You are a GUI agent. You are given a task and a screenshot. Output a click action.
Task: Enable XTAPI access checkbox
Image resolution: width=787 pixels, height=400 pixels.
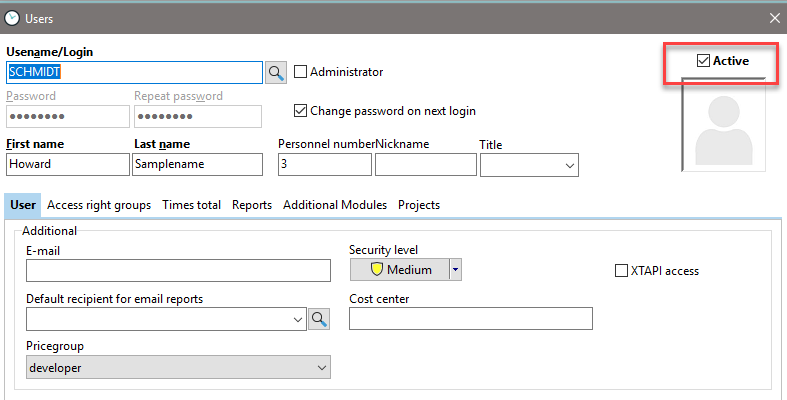[621, 271]
